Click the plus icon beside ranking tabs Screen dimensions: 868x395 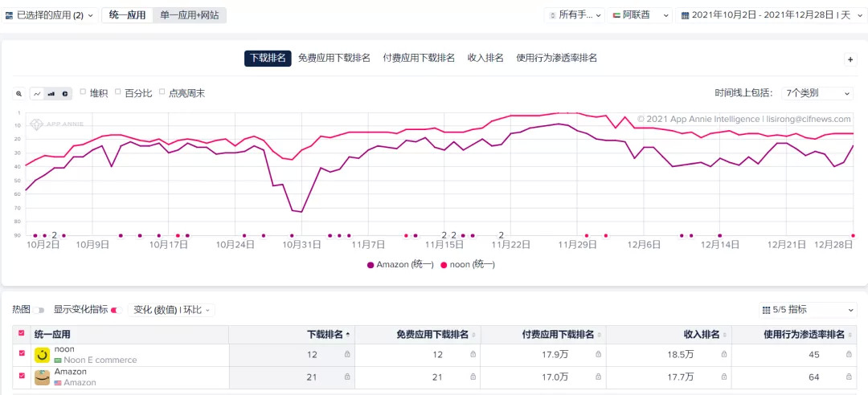point(850,59)
